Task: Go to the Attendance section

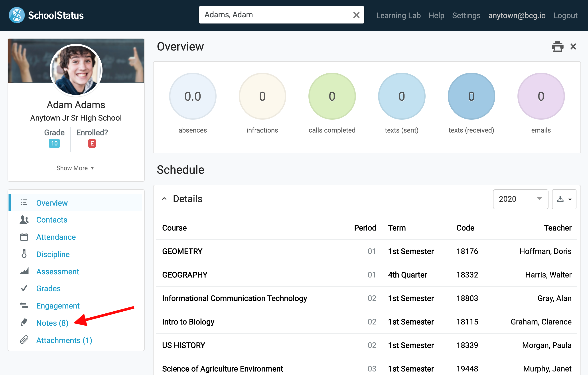Action: [56, 237]
